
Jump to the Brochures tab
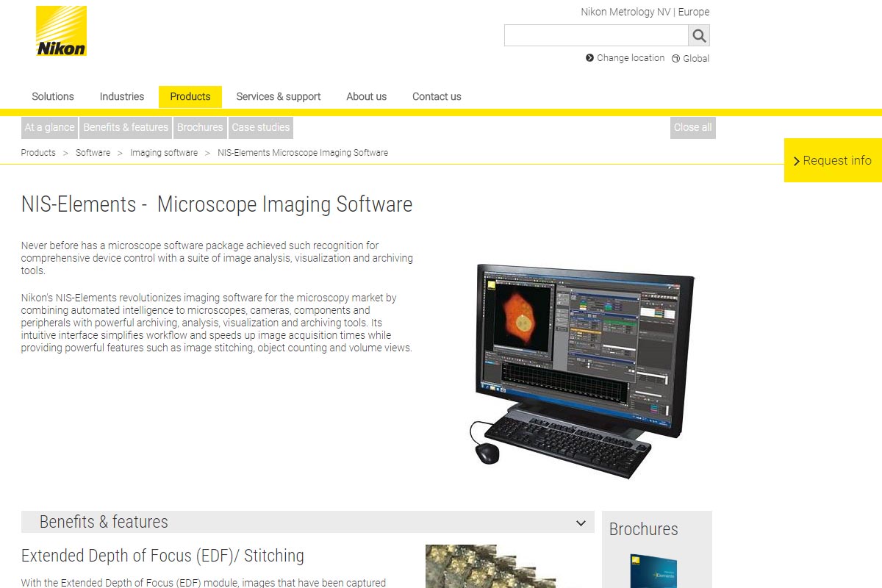point(200,127)
